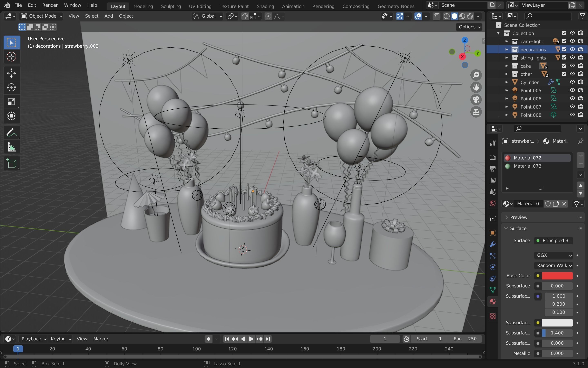Open the Object Mode dropdown
The width and height of the screenshot is (588, 368).
[41, 16]
